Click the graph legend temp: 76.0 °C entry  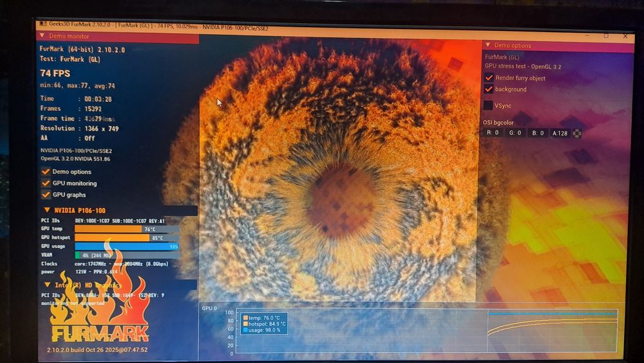click(x=261, y=318)
